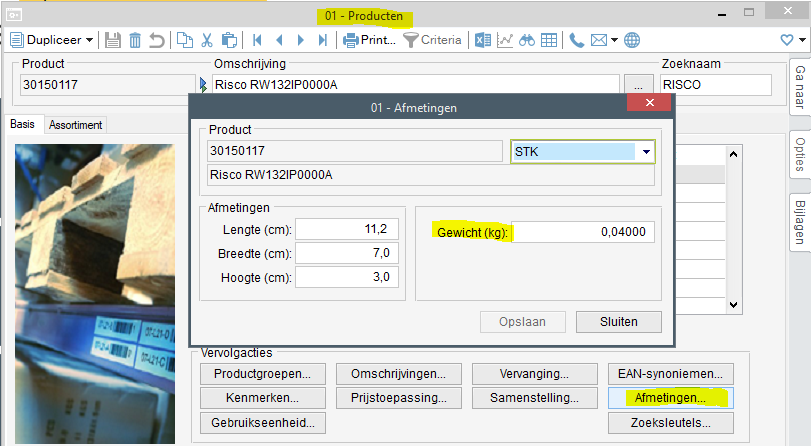Open Vervanging follow-up action
The width and height of the screenshot is (811, 446).
[x=534, y=374]
